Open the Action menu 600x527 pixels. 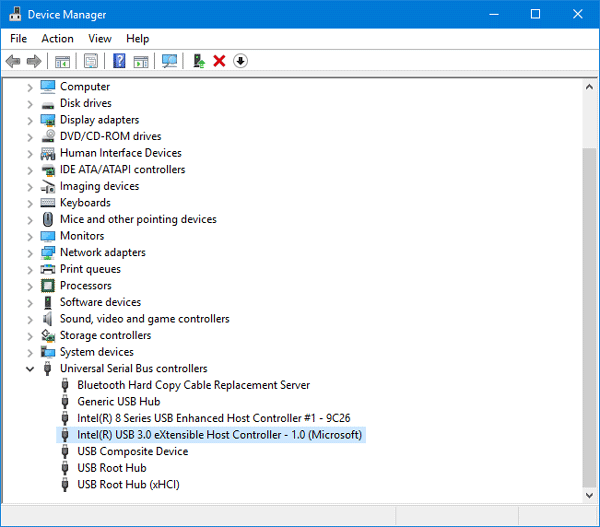tap(57, 38)
